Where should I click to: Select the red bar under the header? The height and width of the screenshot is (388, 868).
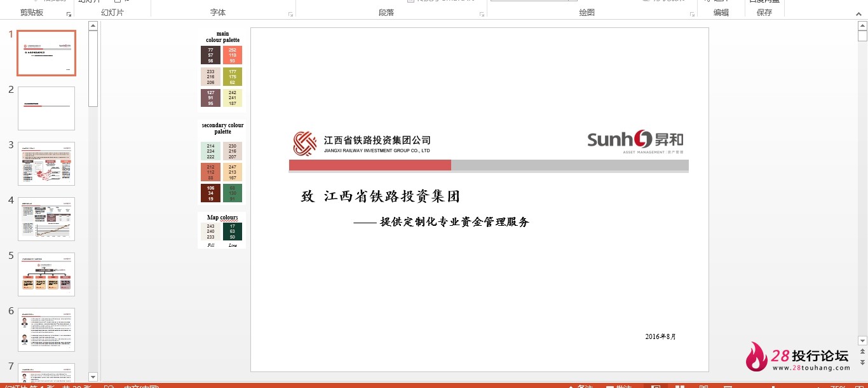click(x=370, y=165)
